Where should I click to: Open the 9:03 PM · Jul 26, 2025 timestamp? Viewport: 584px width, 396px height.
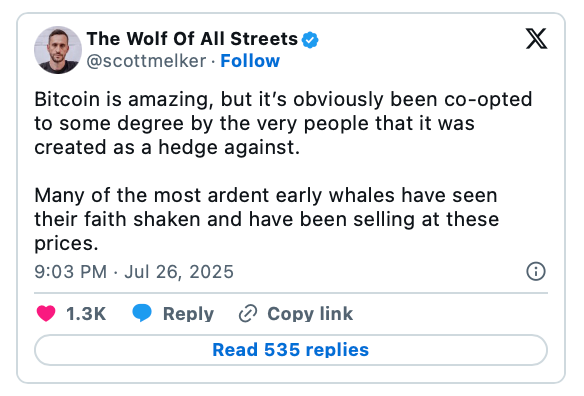(134, 272)
